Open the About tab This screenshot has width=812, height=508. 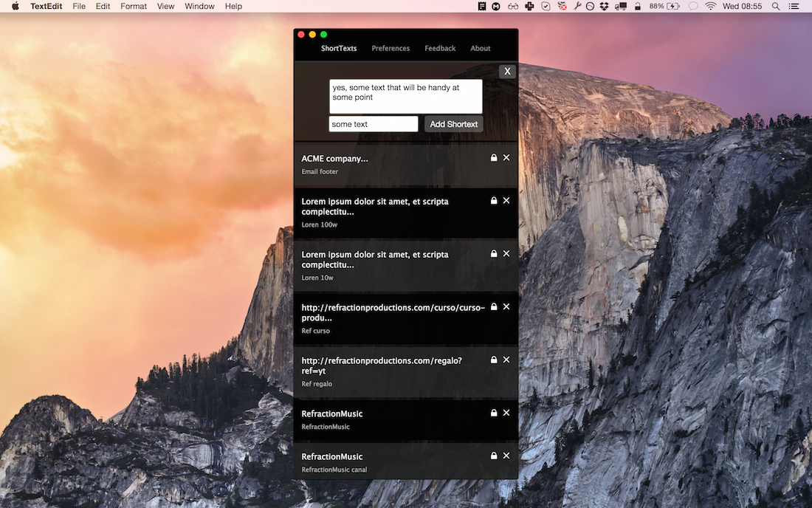[x=480, y=48]
